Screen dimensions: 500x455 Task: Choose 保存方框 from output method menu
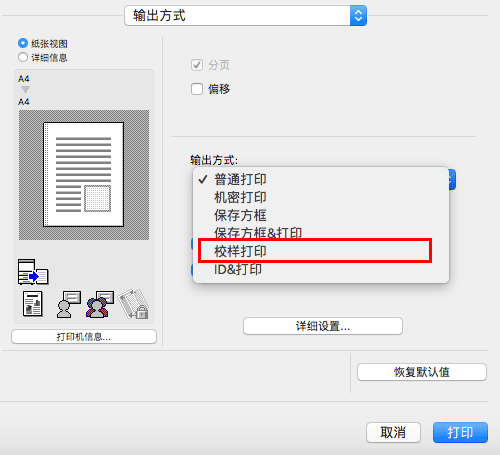click(321, 215)
